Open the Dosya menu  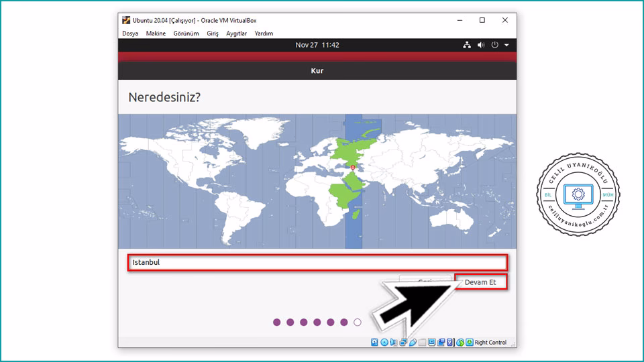pyautogui.click(x=130, y=34)
